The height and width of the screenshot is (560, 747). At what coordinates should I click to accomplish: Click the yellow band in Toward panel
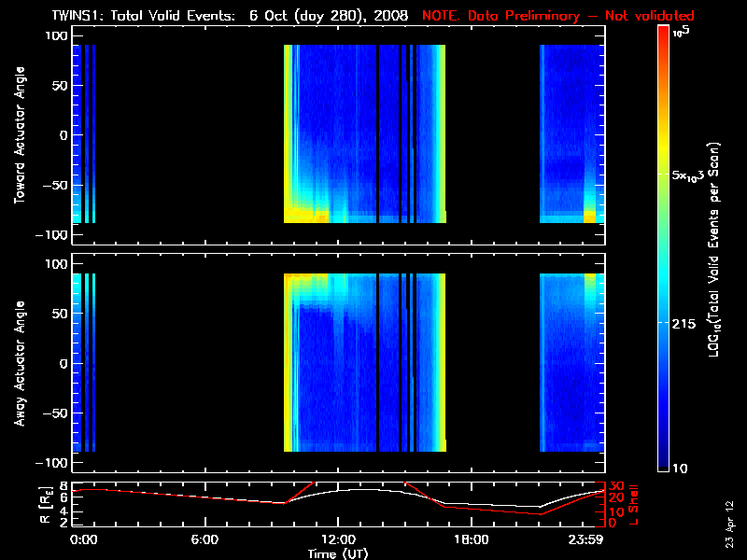pyautogui.click(x=303, y=216)
